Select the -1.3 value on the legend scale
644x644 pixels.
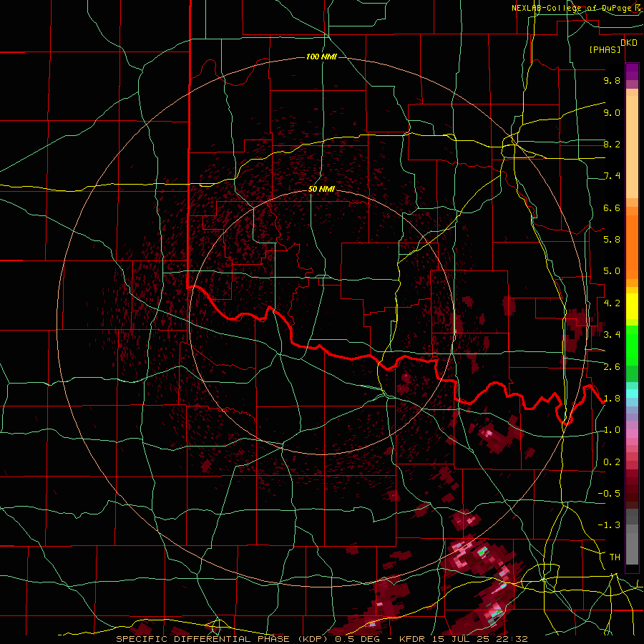pyautogui.click(x=609, y=525)
